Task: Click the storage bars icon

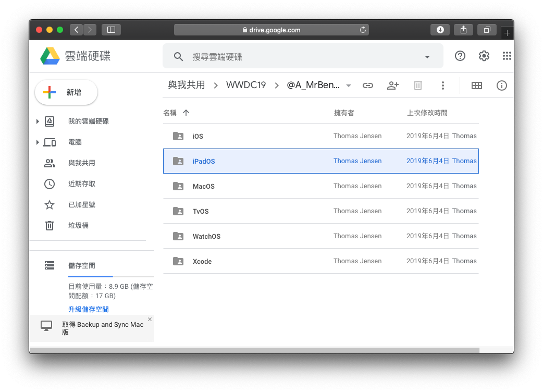Action: coord(50,265)
